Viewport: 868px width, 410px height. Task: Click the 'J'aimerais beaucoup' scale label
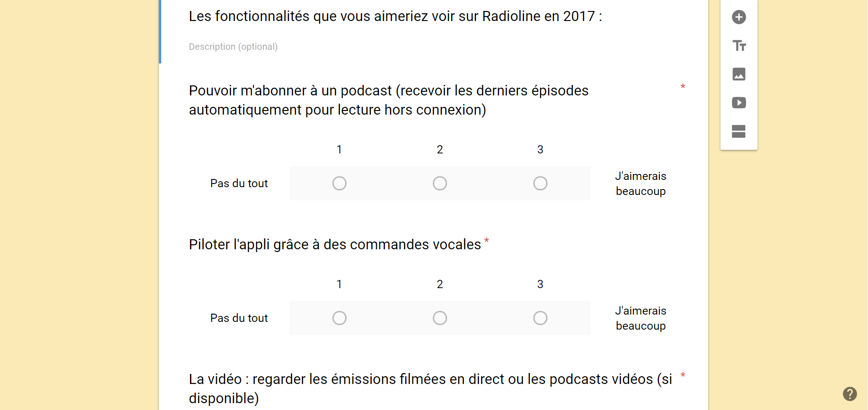[x=640, y=183]
